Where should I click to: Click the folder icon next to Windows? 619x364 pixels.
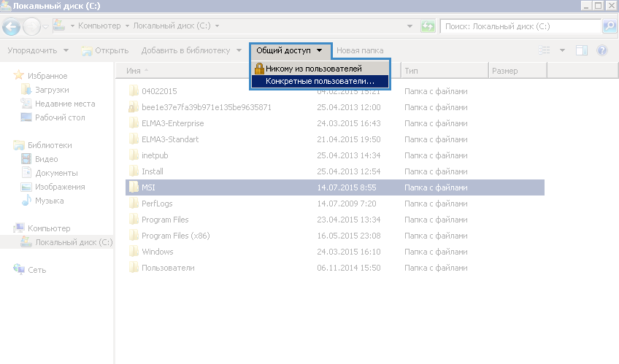pos(134,251)
